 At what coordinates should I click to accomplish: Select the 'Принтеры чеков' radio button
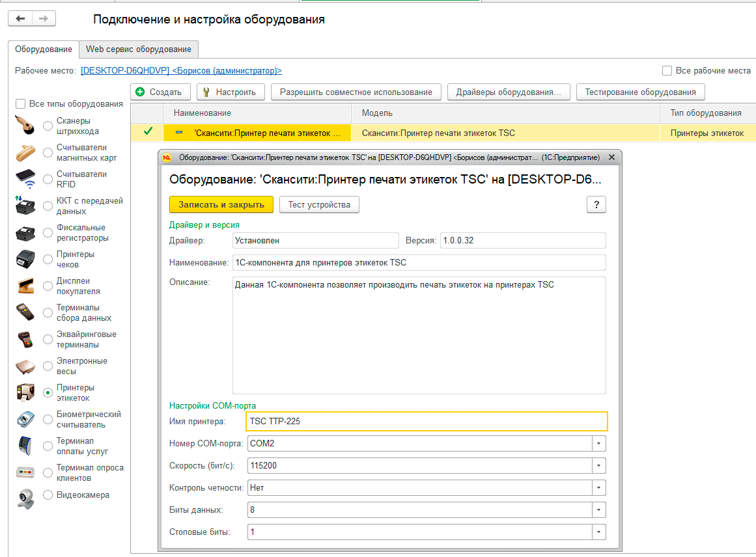point(48,260)
